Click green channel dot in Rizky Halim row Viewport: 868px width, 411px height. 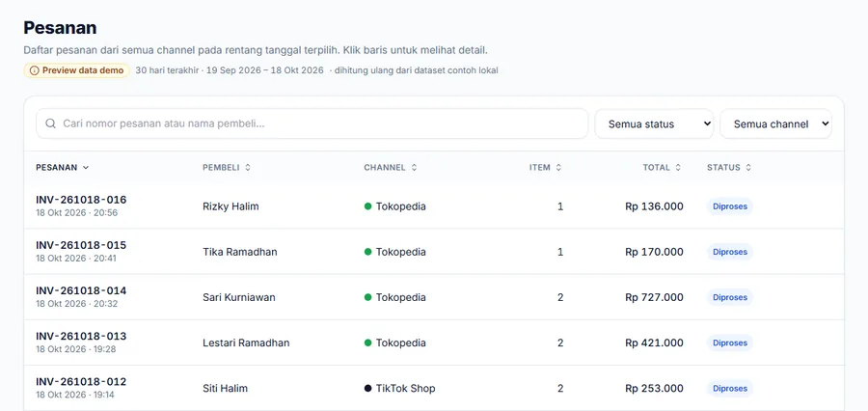(x=367, y=206)
